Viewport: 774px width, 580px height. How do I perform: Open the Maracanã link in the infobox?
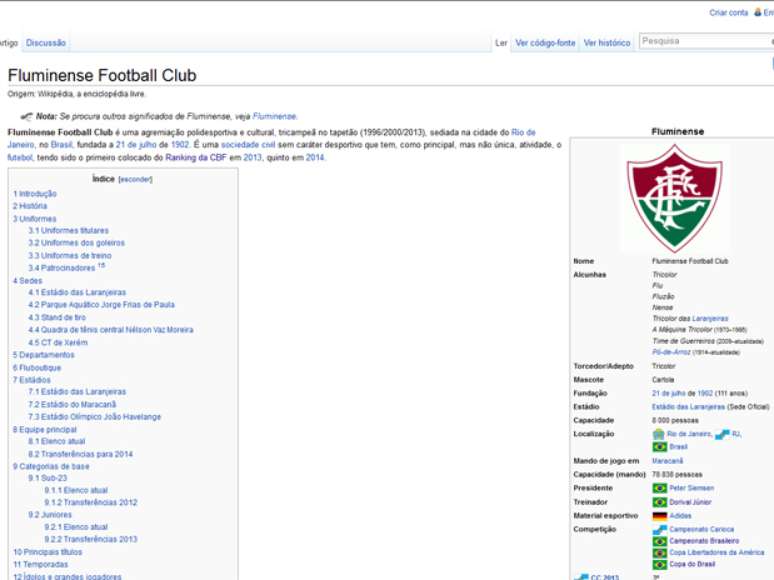tap(667, 461)
